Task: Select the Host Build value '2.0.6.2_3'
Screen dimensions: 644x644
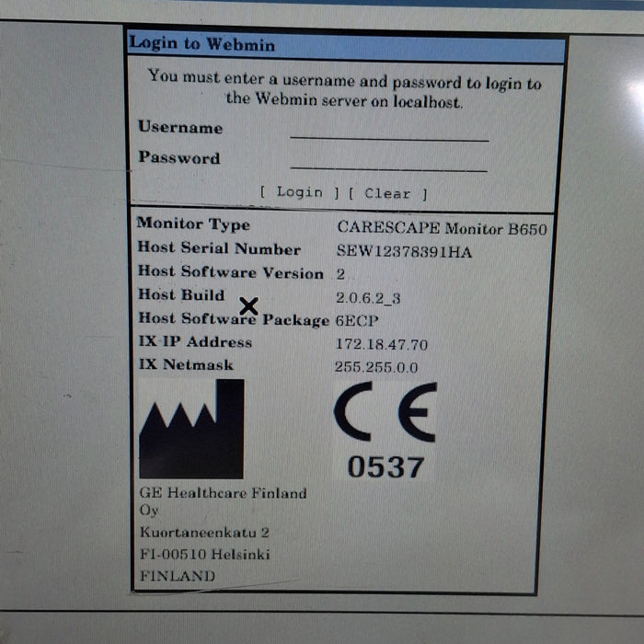Action: (x=368, y=298)
